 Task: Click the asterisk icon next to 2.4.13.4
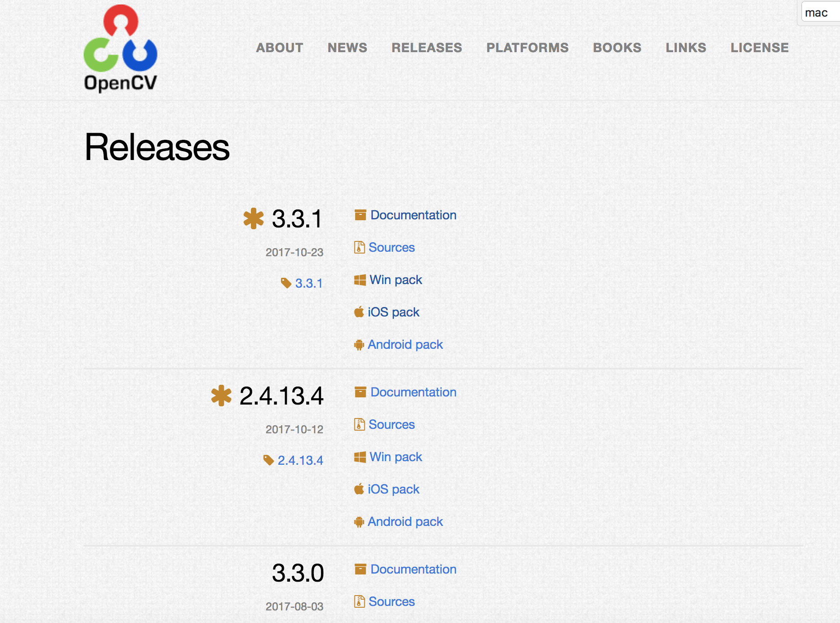coord(221,396)
